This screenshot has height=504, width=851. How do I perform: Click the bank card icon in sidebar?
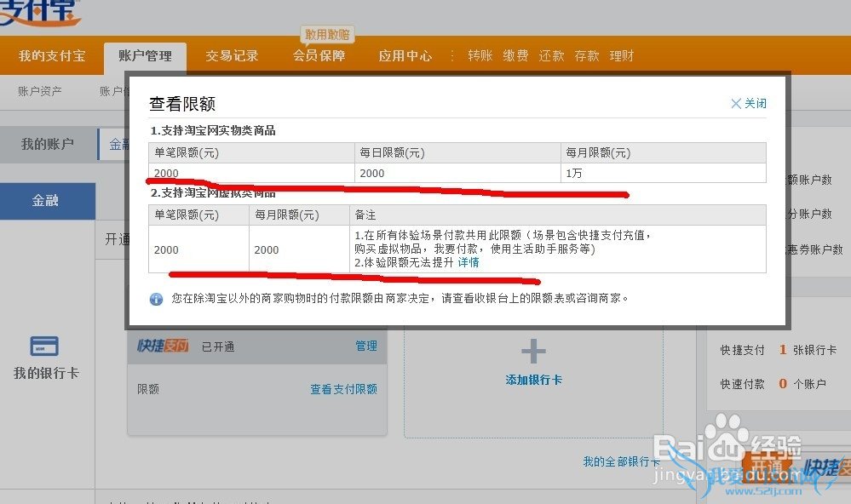point(44,346)
